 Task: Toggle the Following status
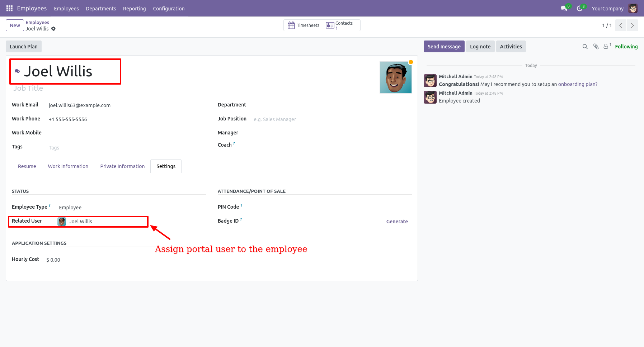(x=626, y=47)
